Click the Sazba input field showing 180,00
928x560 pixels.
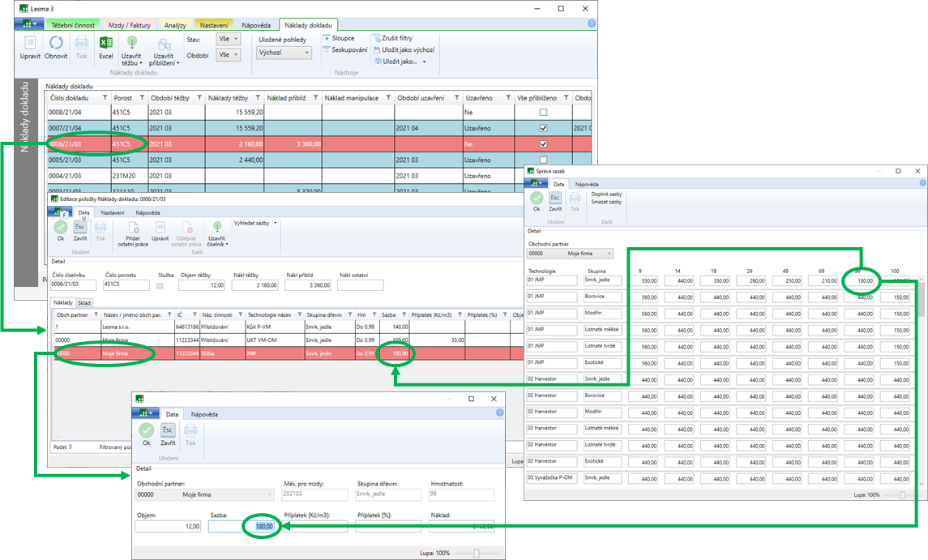tap(242, 526)
